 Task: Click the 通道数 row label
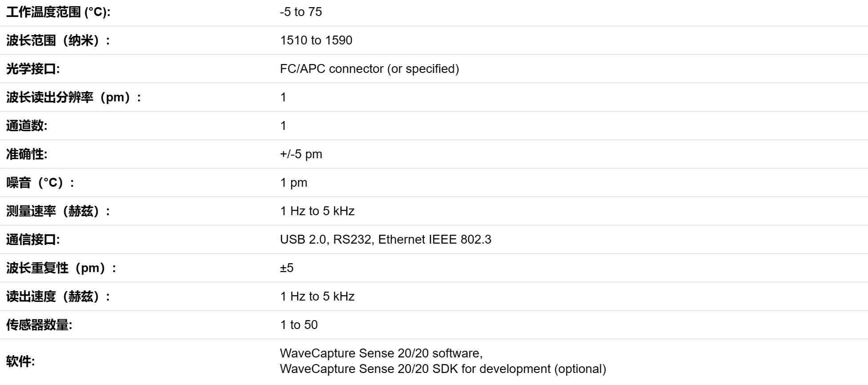[x=27, y=126]
